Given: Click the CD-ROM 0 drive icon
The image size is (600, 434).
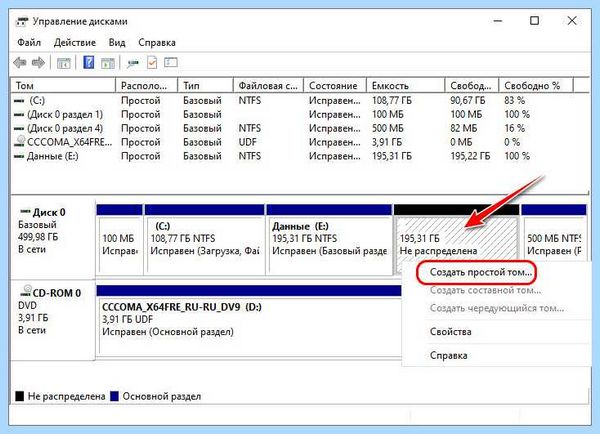Looking at the screenshot, I should point(26,290).
